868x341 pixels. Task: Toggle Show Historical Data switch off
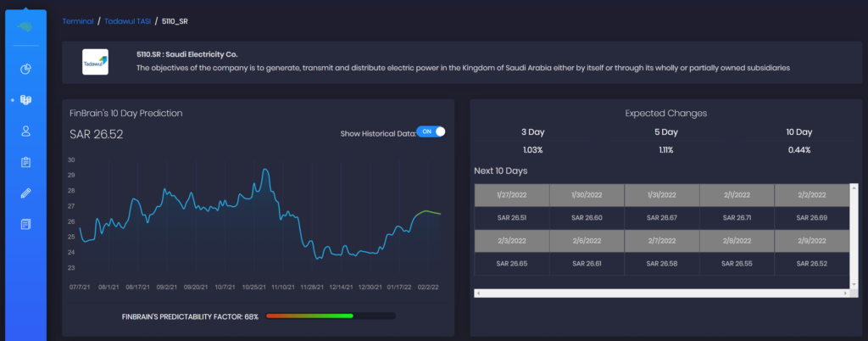coord(431,131)
